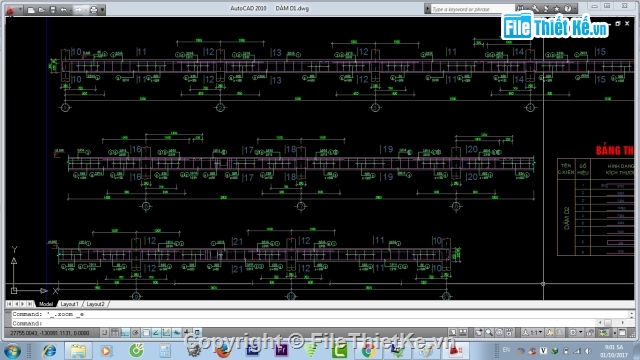Viewport: 640px width, 360px height.
Task: Switch to the Layout1 tab
Action: 69,304
